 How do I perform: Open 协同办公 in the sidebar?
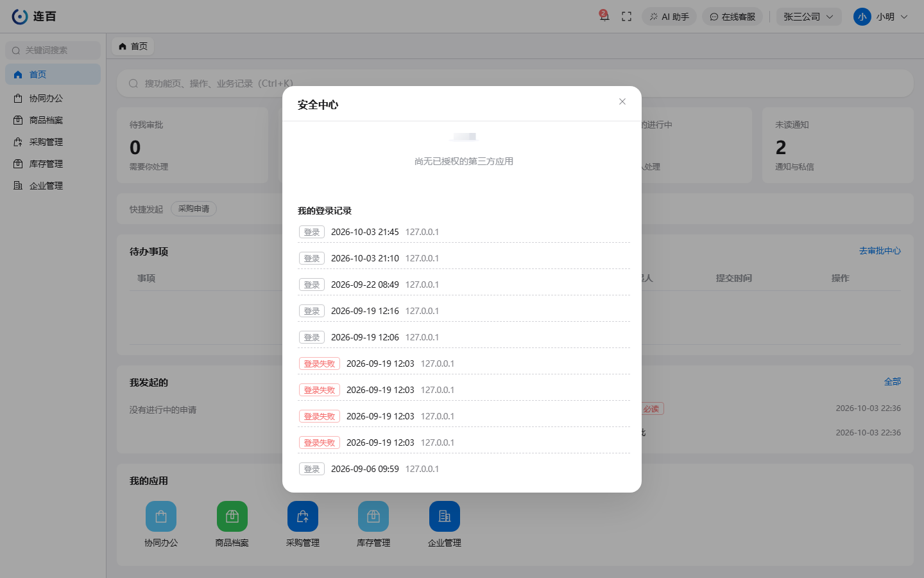point(53,98)
